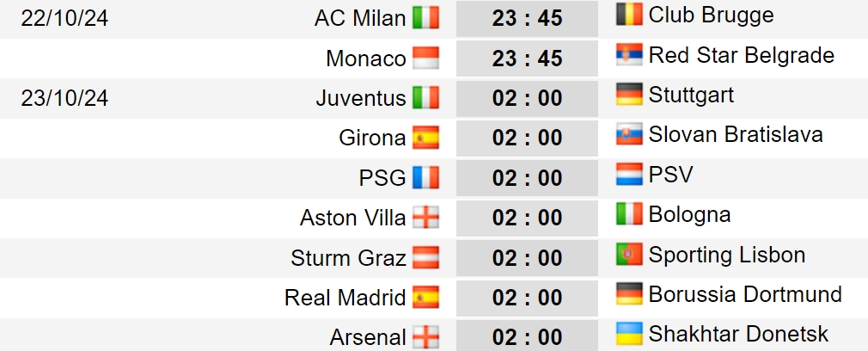Click the 02:00 time for Arsenal match
Image resolution: width=868 pixels, height=351 pixels.
pos(527,336)
